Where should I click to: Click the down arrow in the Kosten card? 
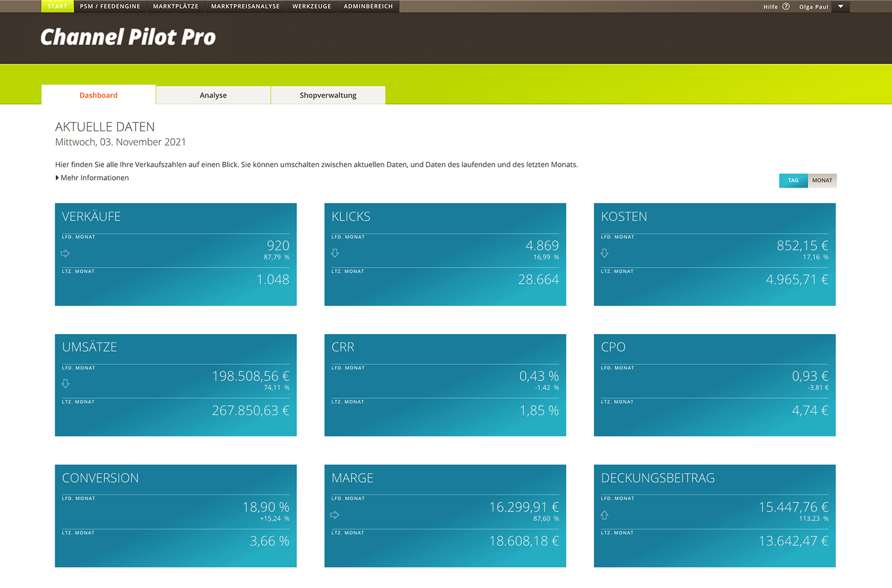coord(604,253)
